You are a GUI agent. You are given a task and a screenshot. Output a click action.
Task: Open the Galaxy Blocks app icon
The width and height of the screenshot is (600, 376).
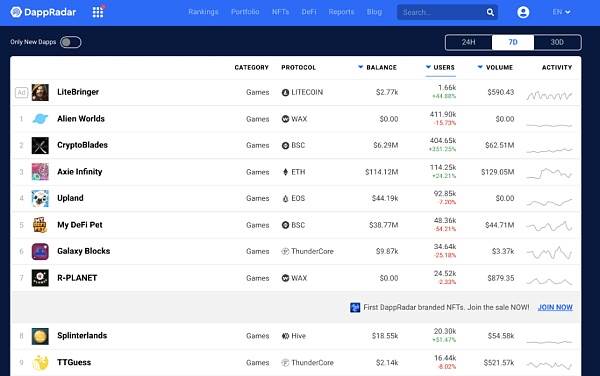(x=40, y=251)
